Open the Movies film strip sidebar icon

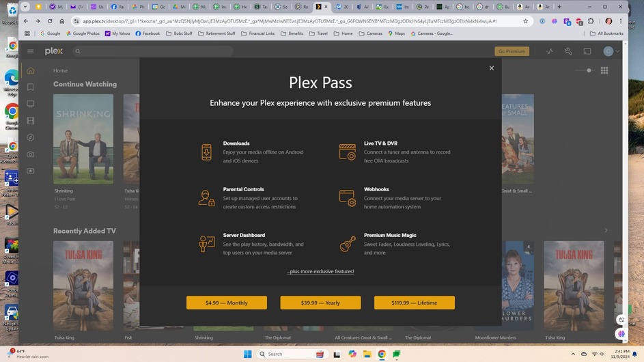coord(31,121)
